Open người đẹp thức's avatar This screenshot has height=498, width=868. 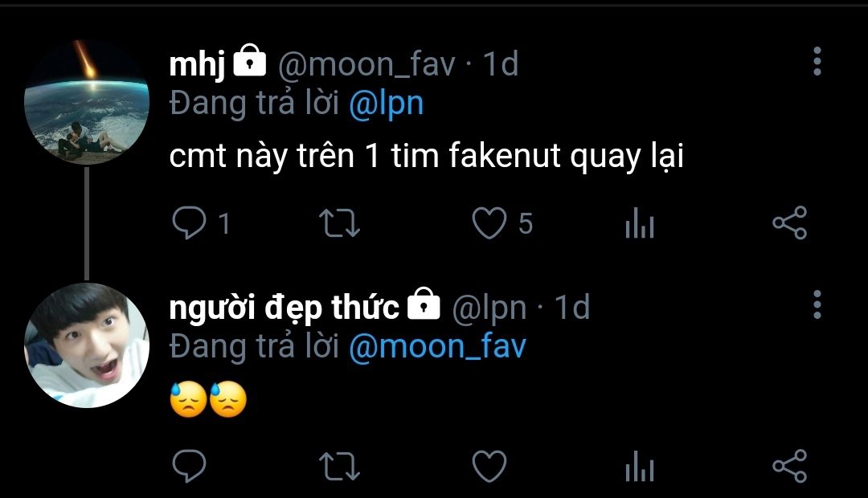[87, 345]
